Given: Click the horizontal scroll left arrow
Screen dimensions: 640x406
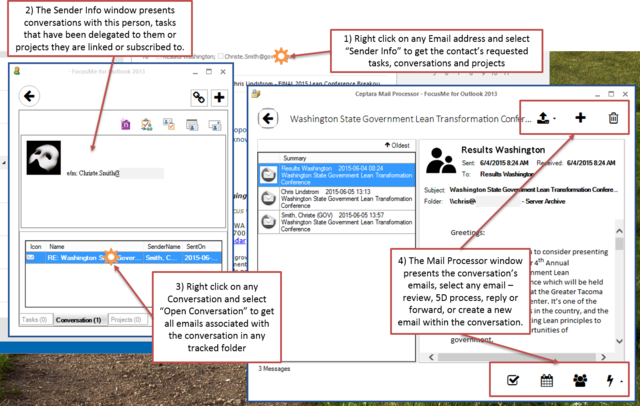Looking at the screenshot, I should 431,357.
